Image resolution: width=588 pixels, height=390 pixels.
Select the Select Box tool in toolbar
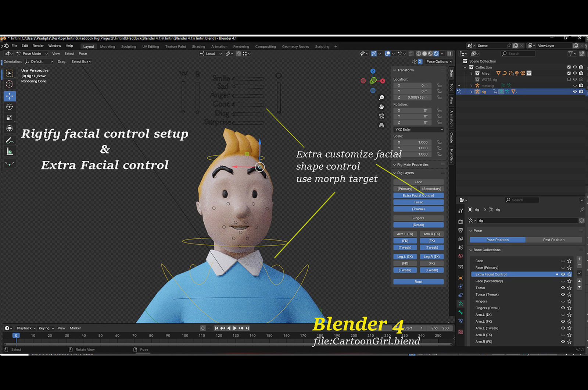tap(10, 73)
